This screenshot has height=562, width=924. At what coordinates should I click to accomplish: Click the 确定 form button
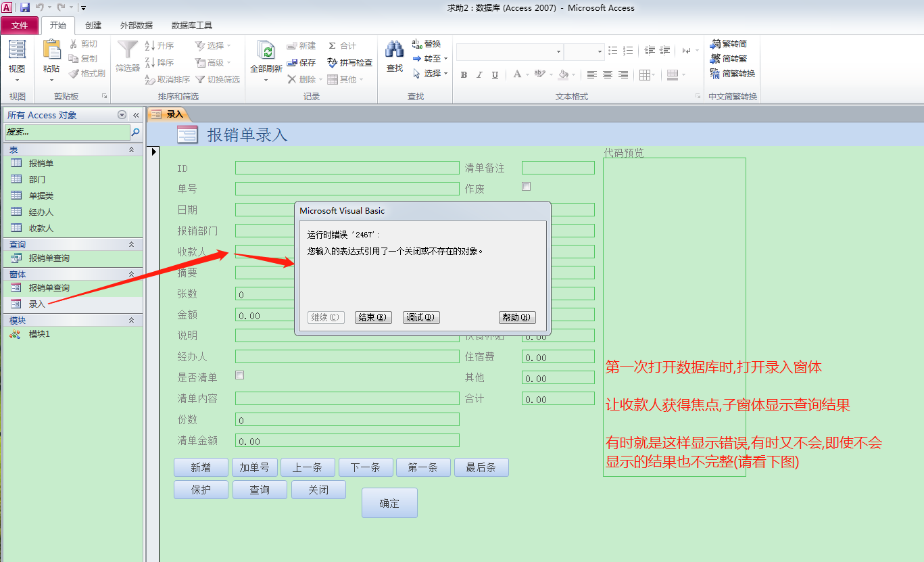coord(389,503)
